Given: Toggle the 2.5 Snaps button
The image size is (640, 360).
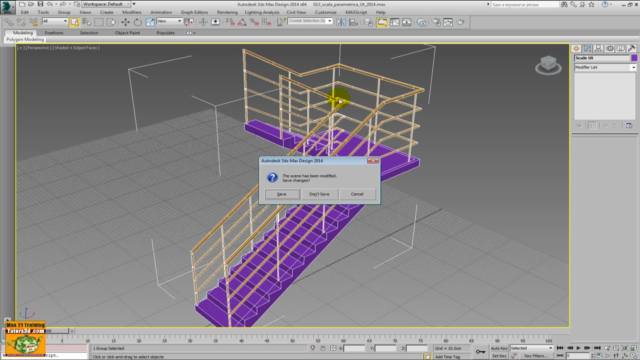Looking at the screenshot, I should 230,22.
